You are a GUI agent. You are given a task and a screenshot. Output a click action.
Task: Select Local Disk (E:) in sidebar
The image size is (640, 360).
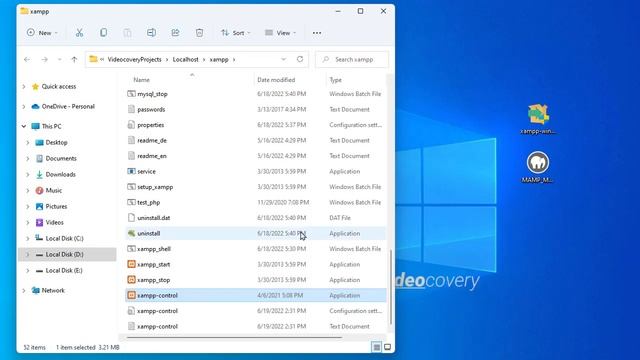click(64, 271)
